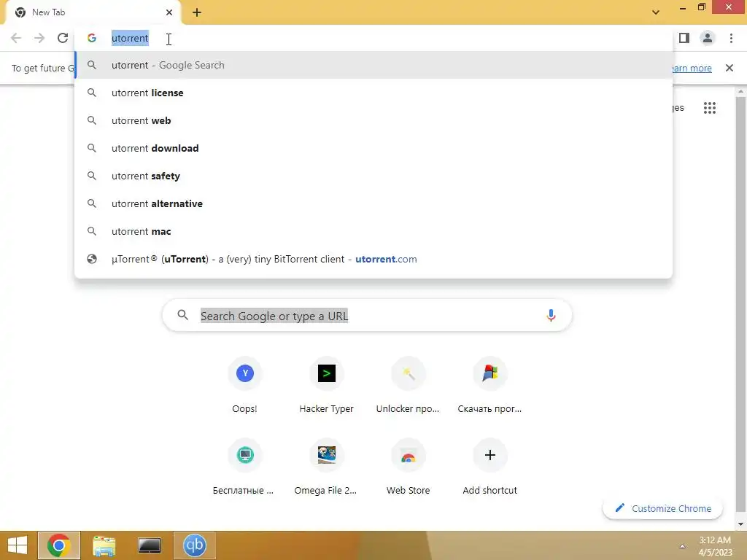Screen dimensions: 747x560
Task: Open the Бесплатные shortcut tile
Action: [x=245, y=467]
